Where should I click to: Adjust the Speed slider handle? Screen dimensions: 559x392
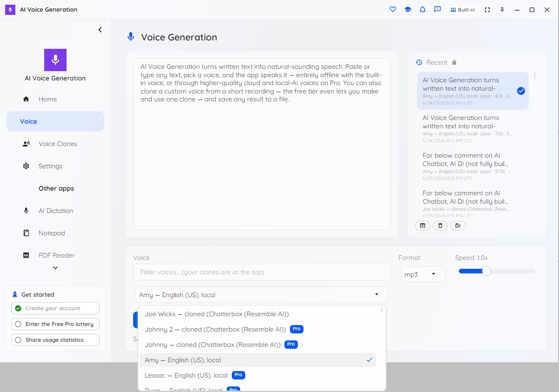486,271
